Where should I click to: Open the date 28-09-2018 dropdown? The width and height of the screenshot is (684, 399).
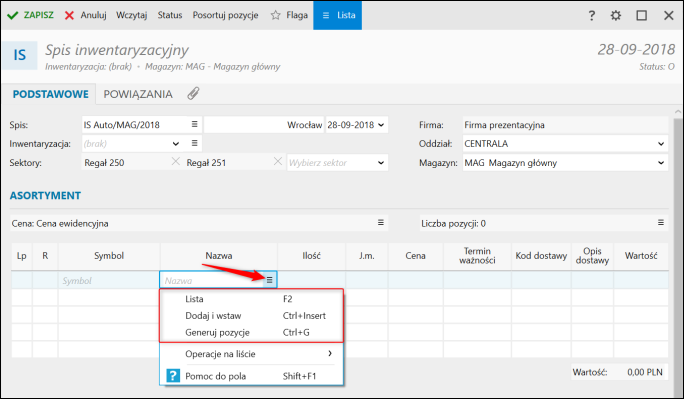381,125
